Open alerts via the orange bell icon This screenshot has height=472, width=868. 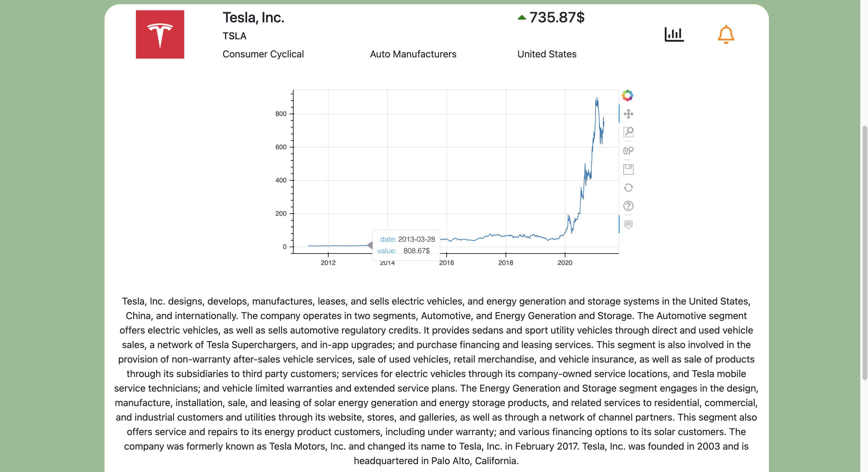726,34
